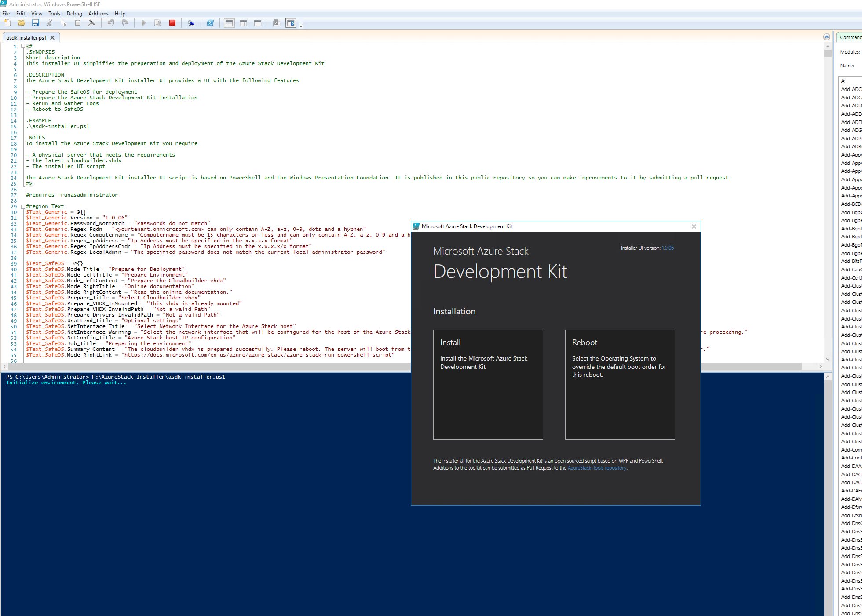Click the PS C:\Users\Administrator> prompt line
Screen dimensions: 862x616
[x=116, y=377]
